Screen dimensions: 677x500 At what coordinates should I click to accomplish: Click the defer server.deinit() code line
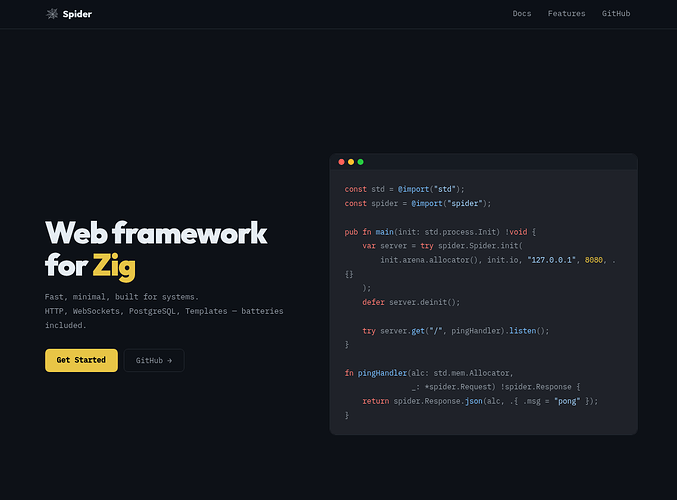pyautogui.click(x=410, y=302)
